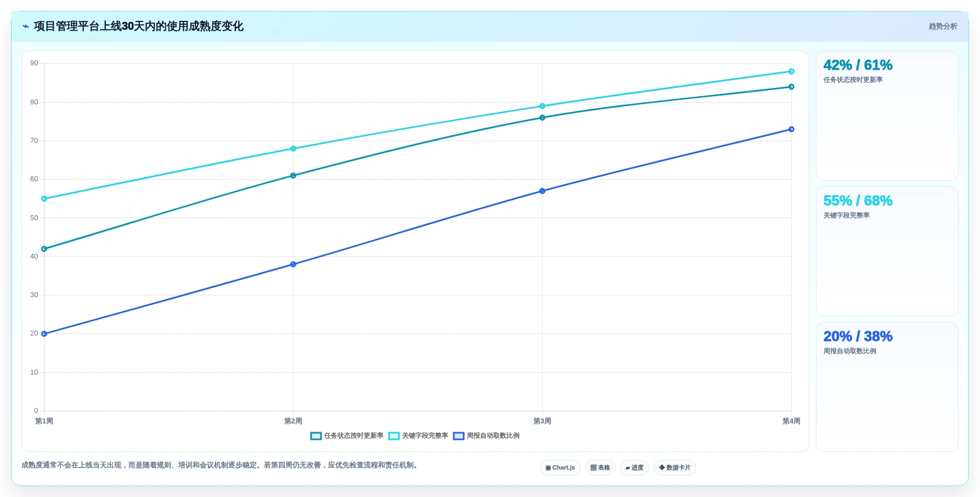Toggle the 任务状态按时更新率 legend item

347,436
